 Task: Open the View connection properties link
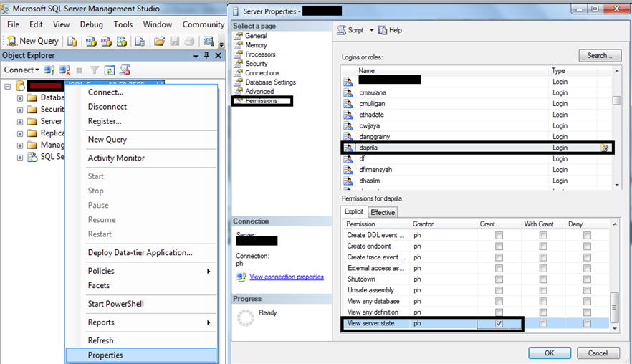[x=287, y=277]
